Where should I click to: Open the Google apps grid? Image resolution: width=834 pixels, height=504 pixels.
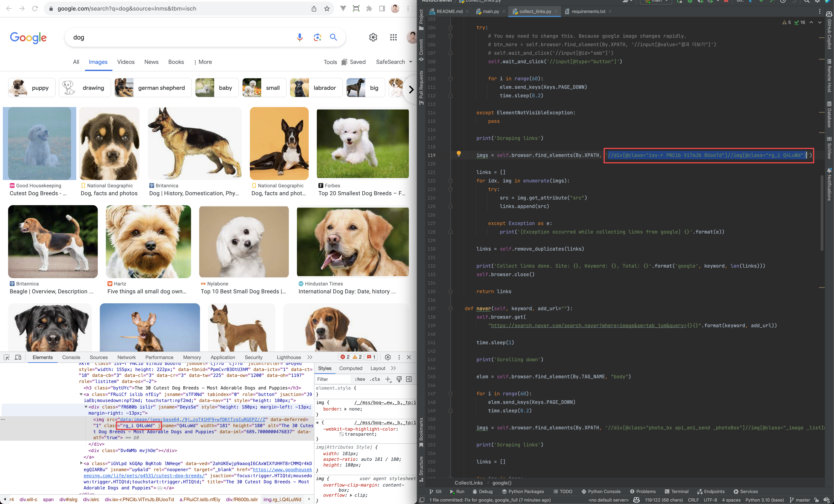[x=393, y=38]
